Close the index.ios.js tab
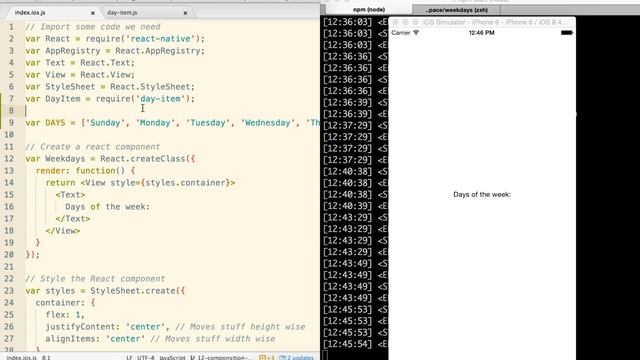Image resolution: width=640 pixels, height=360 pixels. [93, 13]
